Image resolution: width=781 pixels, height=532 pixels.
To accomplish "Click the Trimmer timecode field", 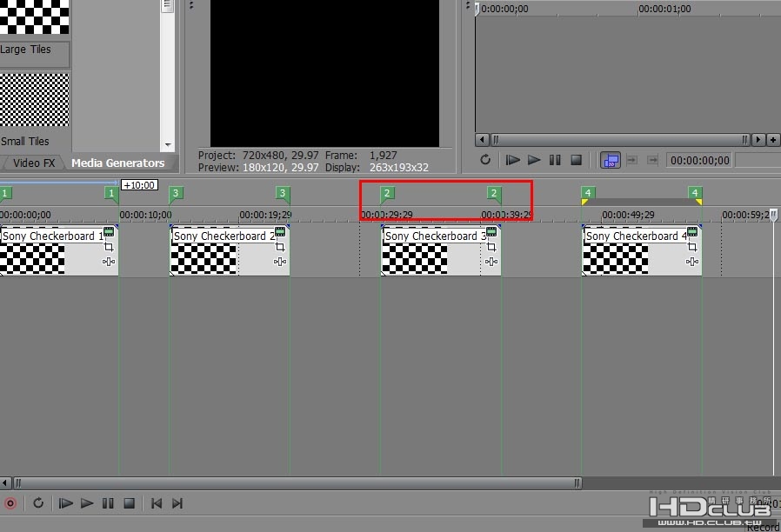I will point(700,160).
